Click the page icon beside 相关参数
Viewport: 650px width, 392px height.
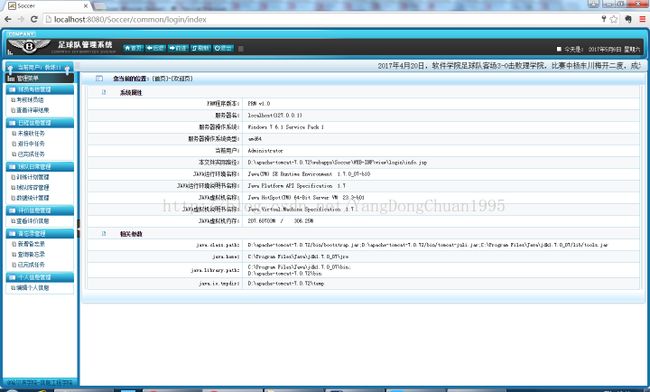click(x=104, y=234)
